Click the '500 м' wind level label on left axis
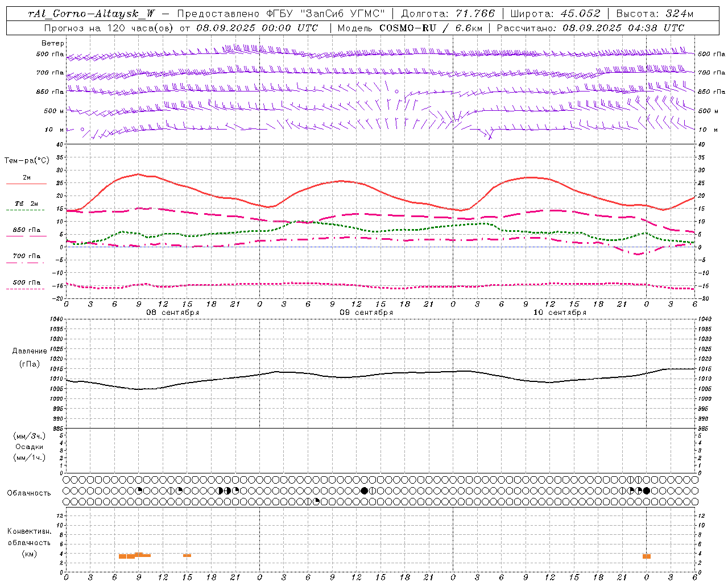 54,111
